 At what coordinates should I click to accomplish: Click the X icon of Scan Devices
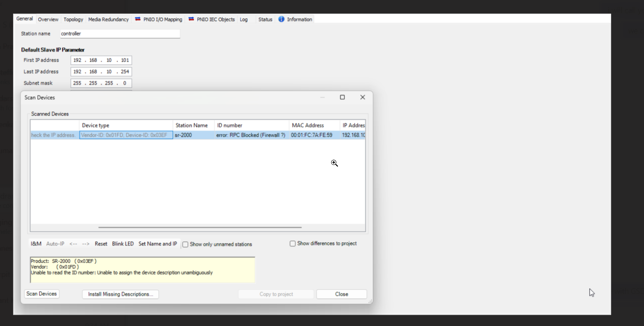(362, 97)
